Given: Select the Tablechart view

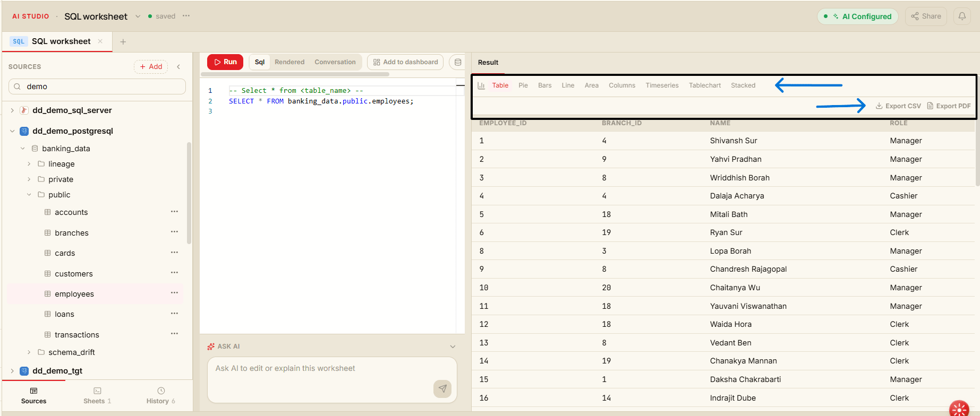Looking at the screenshot, I should 705,85.
